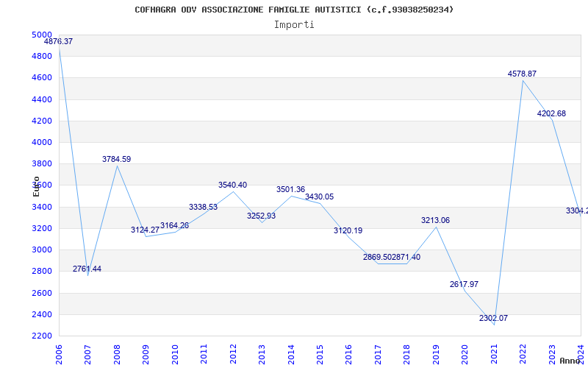Click x-axis year 2007
The image size is (588, 368).
tap(87, 354)
